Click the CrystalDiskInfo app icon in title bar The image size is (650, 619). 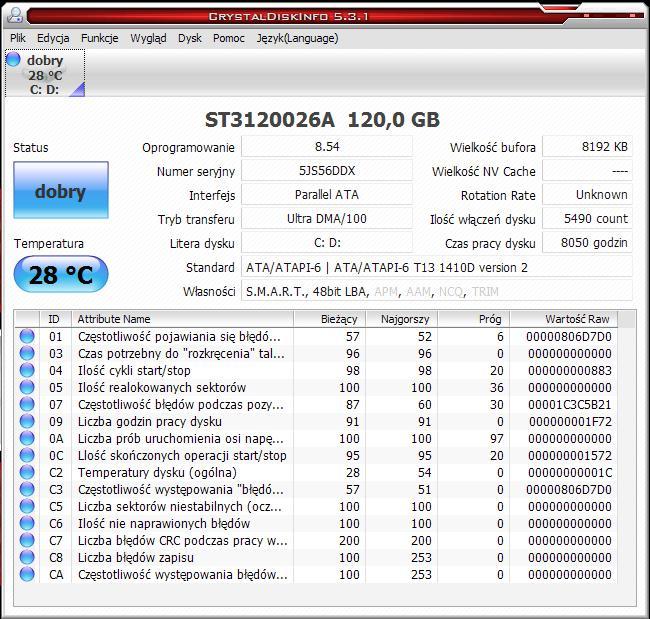pyautogui.click(x=15, y=15)
